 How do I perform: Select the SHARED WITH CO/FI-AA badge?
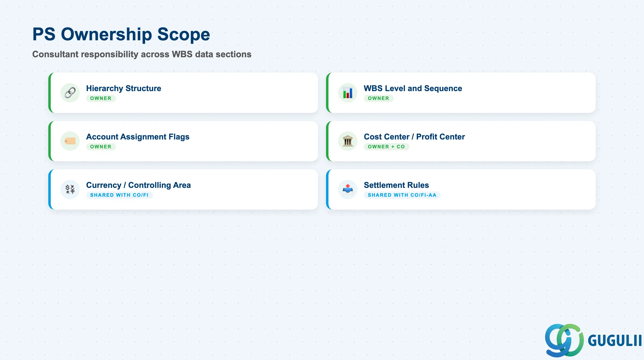click(x=402, y=195)
